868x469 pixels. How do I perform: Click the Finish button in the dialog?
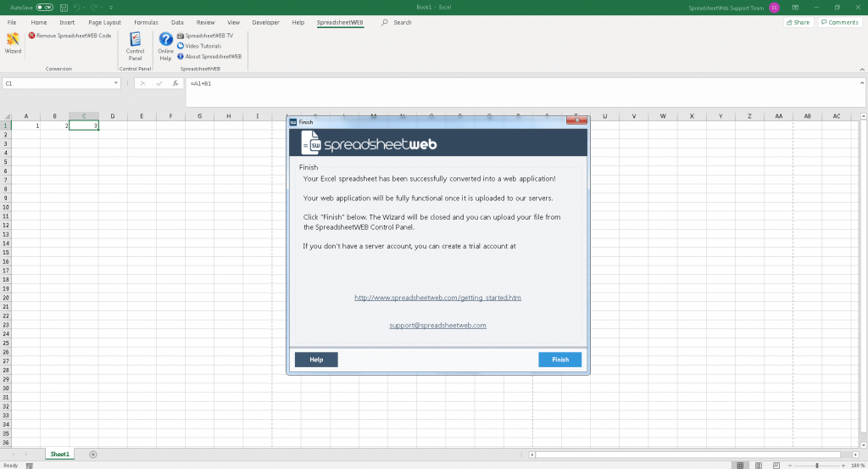559,360
